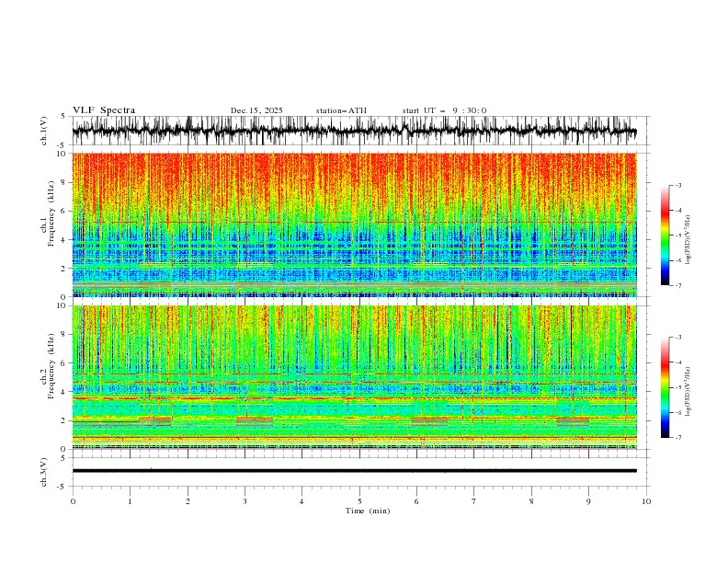Click ch.2 frequency tick "6"
The height and width of the screenshot is (563, 728).
pos(65,363)
